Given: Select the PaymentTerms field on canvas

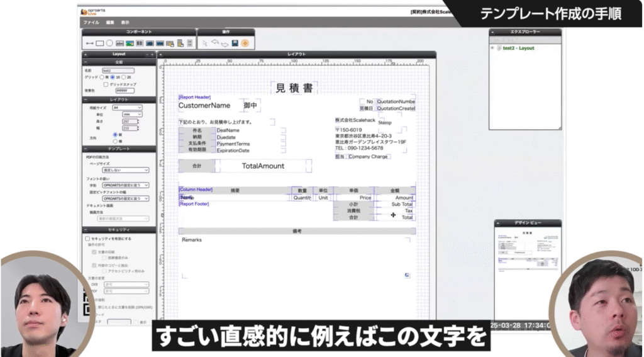Looking at the screenshot, I should pos(233,144).
